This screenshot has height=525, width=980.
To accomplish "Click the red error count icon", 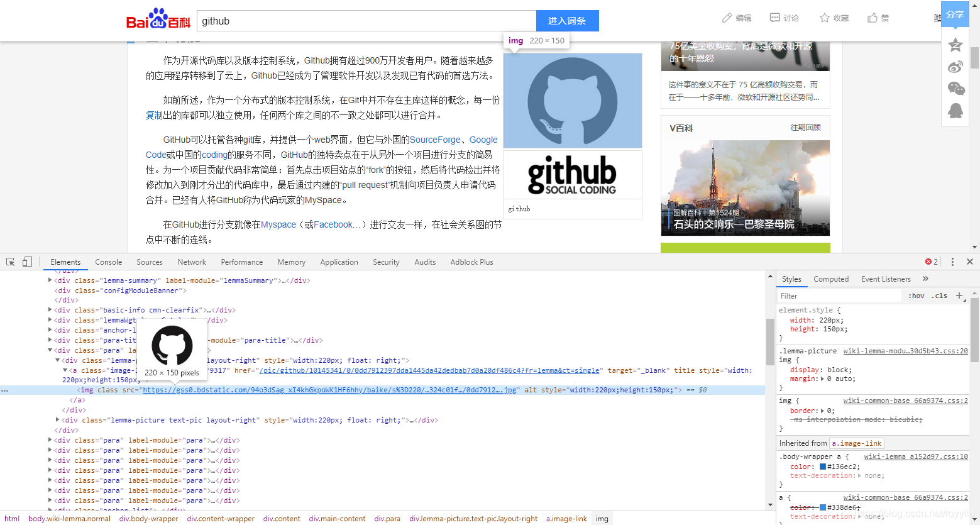I will click(x=928, y=262).
